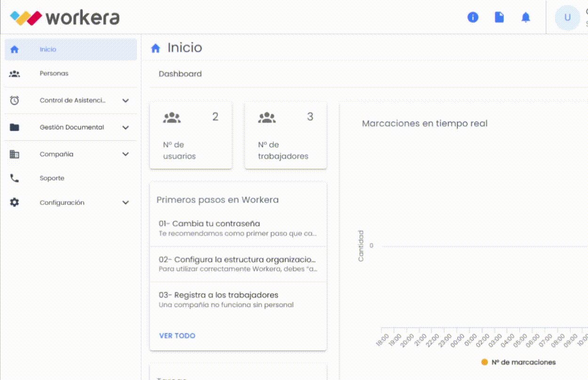588x380 pixels.
Task: Select Personas in the sidebar
Action: 71,73
